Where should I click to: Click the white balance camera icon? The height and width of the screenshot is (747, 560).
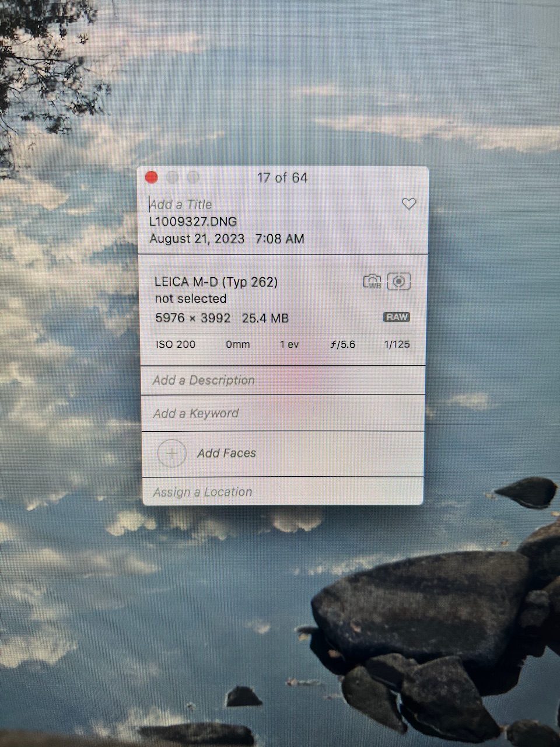(x=372, y=282)
